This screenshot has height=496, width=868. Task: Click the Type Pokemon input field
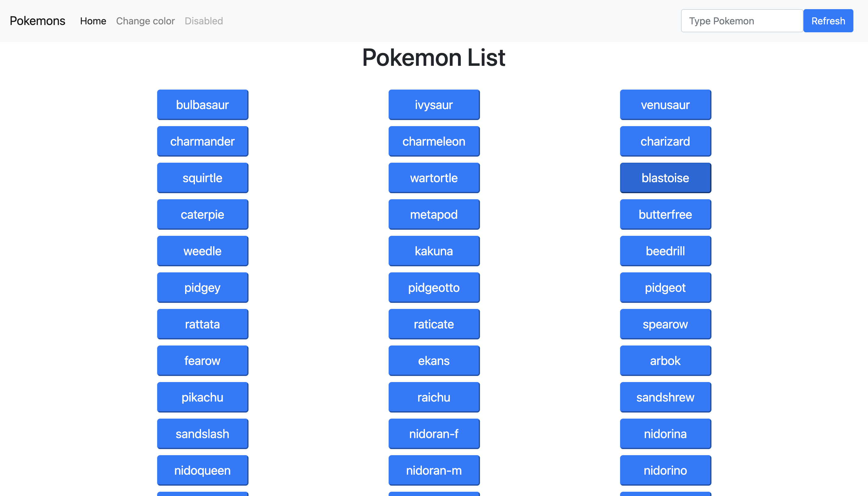coord(741,21)
